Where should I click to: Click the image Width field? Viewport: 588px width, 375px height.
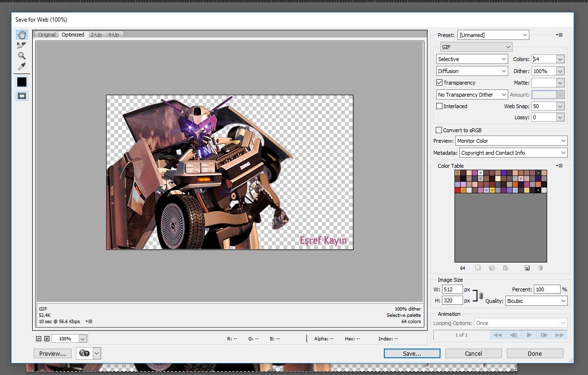tap(452, 289)
